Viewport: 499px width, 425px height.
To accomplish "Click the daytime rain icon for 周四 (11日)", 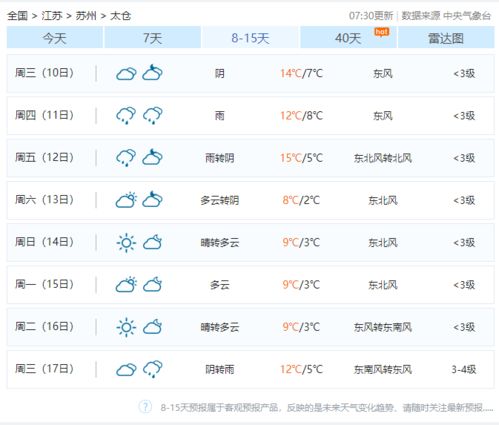I will point(126,115).
